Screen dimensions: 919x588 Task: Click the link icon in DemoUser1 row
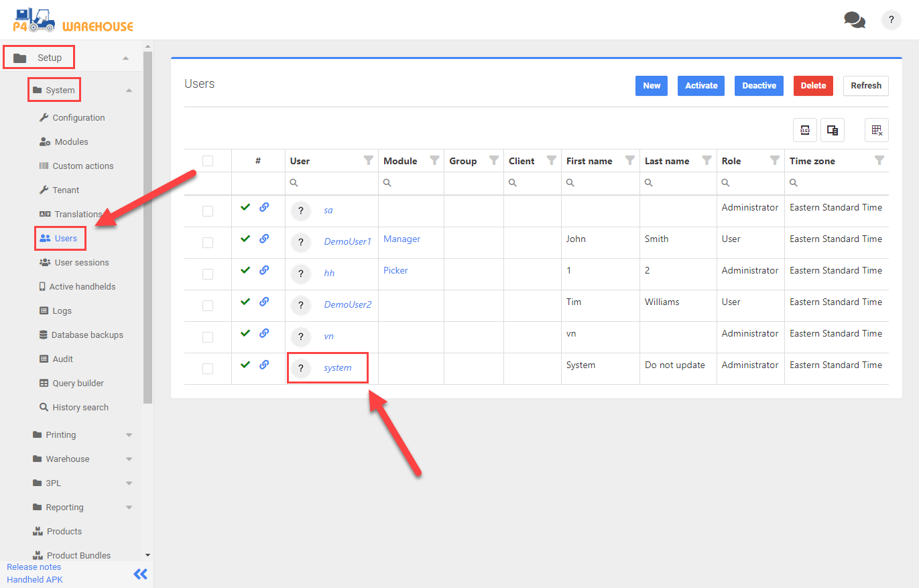[264, 239]
